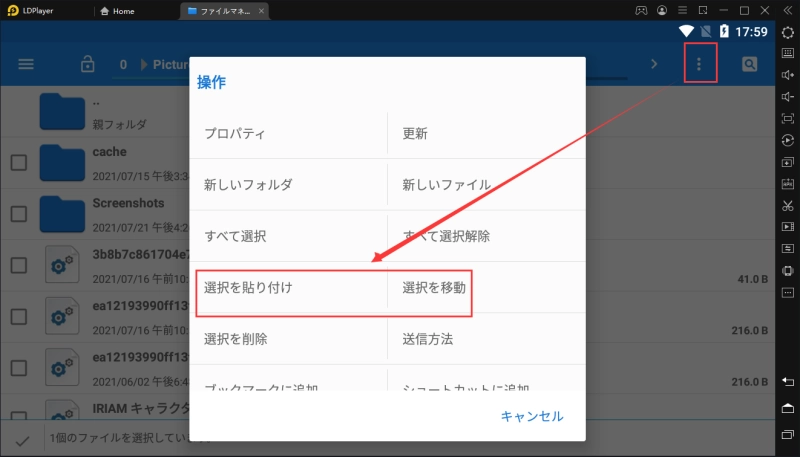
Task: Open LDPlayer gamepad settings icon
Action: (x=641, y=10)
